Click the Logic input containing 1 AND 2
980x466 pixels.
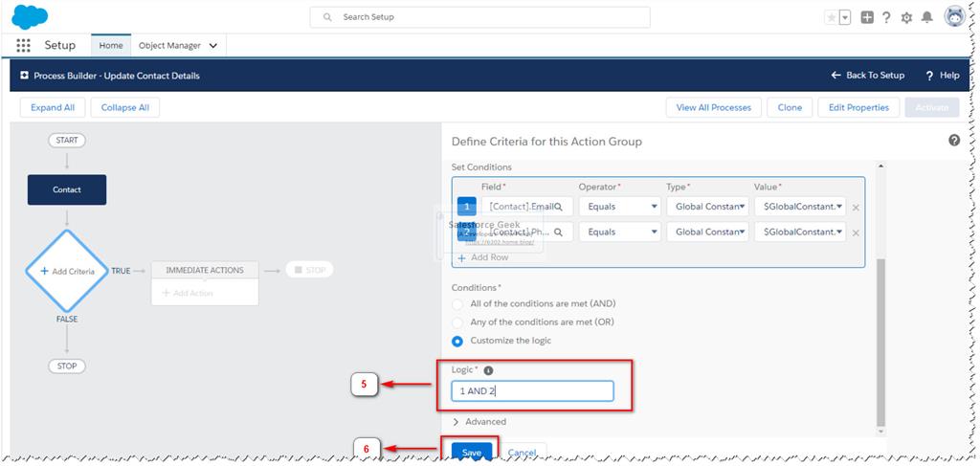(x=532, y=391)
